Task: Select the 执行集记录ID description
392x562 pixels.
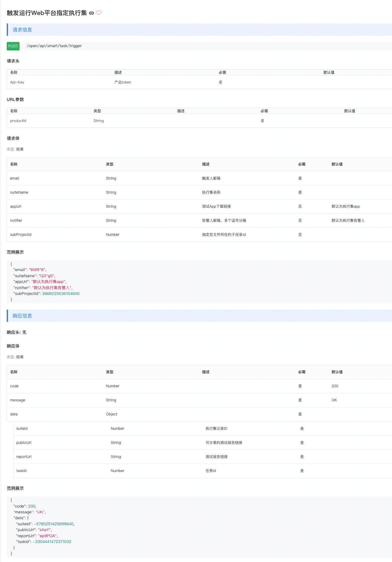Action: 216,429
